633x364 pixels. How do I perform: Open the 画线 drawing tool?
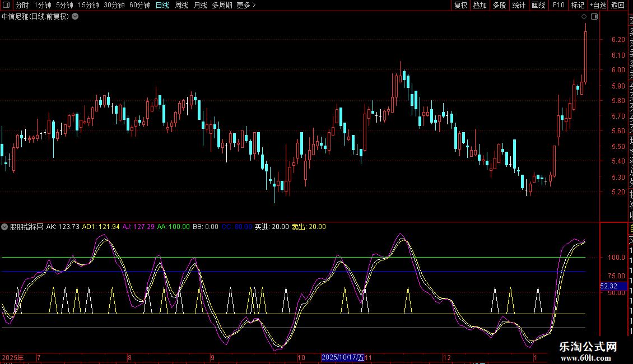(x=538, y=5)
